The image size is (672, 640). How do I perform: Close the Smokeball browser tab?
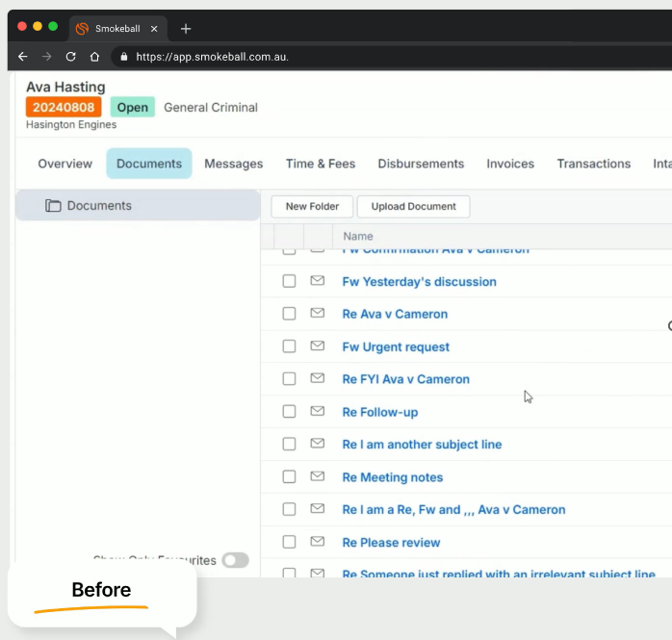tap(154, 29)
